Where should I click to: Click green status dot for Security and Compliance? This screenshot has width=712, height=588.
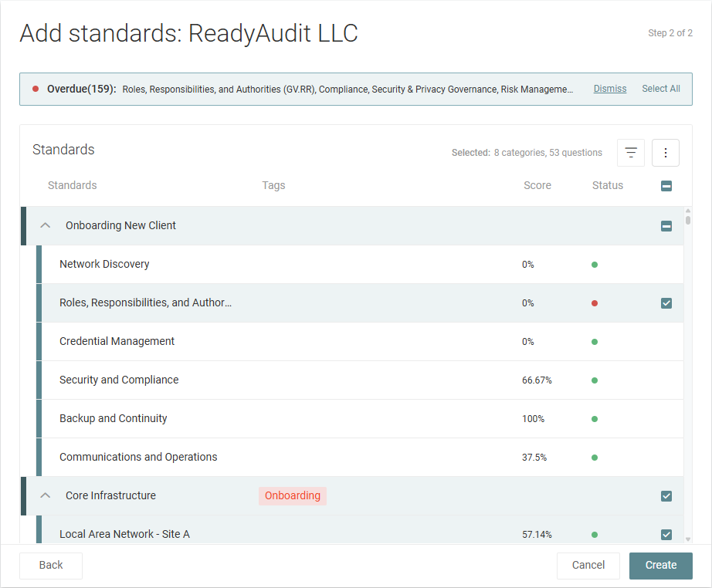coord(595,380)
